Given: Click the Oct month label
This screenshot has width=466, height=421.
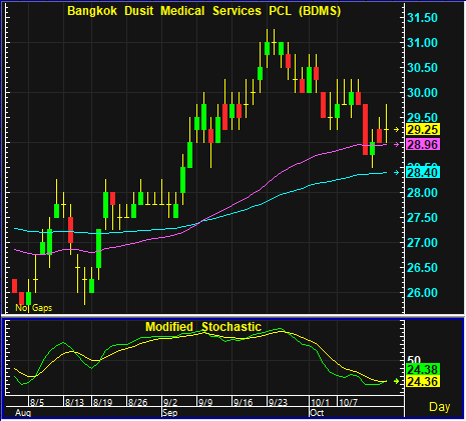Looking at the screenshot, I should (317, 413).
